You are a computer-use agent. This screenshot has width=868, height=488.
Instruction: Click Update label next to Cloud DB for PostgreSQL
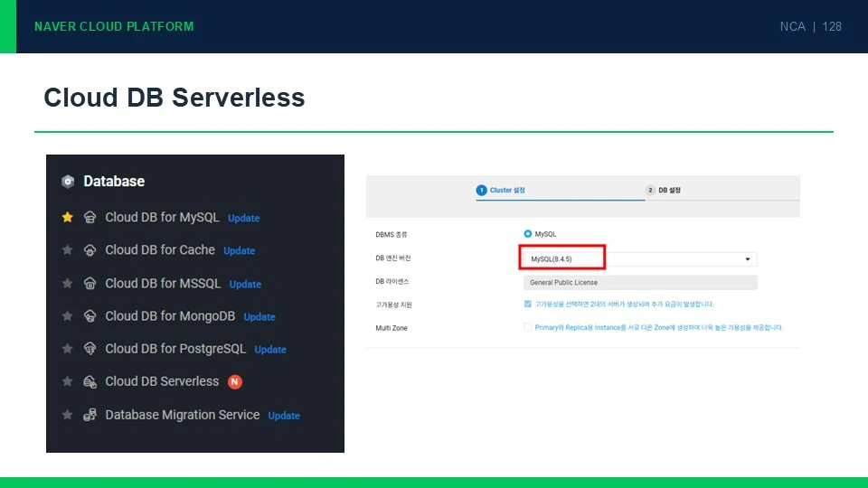(x=270, y=350)
